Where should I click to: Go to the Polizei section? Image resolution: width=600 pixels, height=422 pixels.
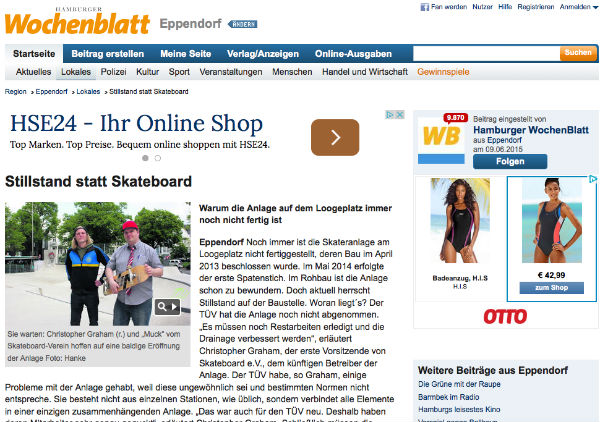113,72
